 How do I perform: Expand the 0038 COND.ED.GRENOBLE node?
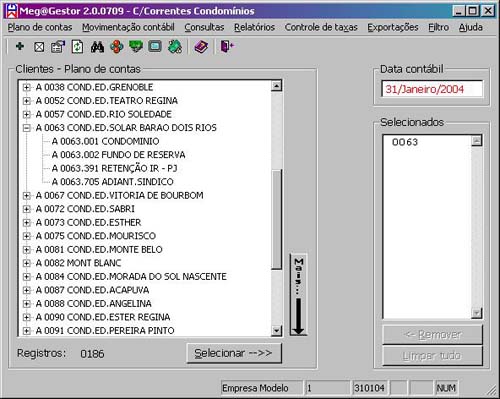tap(27, 87)
